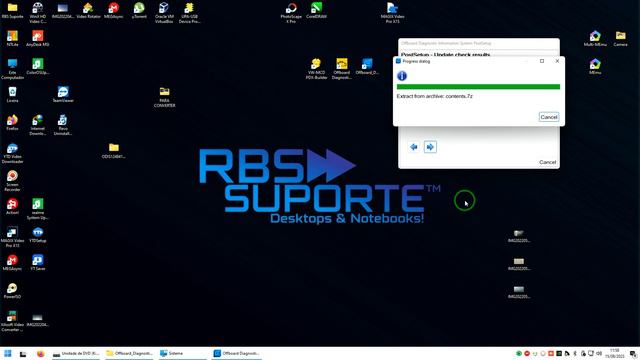Select Oracle VM VirtualBox desktop icon

[x=164, y=13]
